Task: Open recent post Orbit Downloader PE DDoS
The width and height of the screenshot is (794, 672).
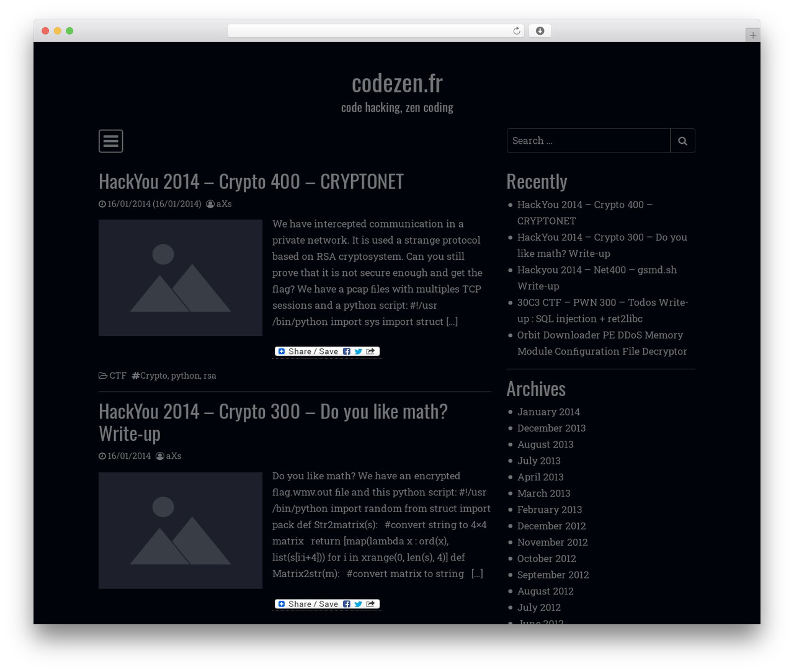Action: click(x=602, y=343)
